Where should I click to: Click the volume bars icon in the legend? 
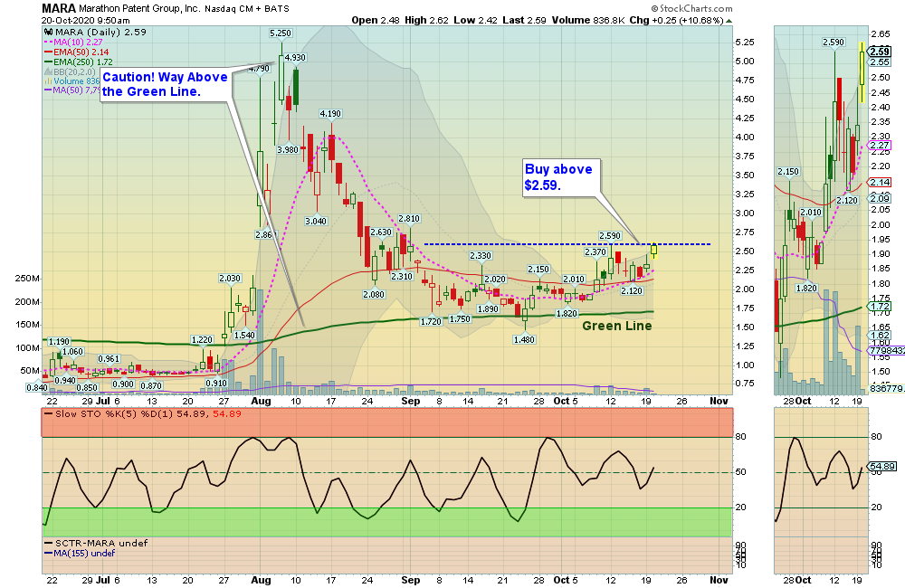[49, 81]
